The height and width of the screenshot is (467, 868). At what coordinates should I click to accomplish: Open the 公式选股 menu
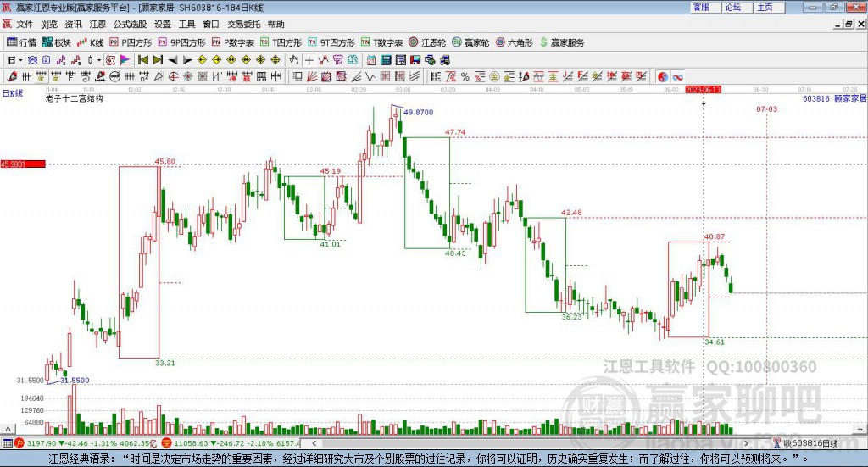tap(130, 25)
